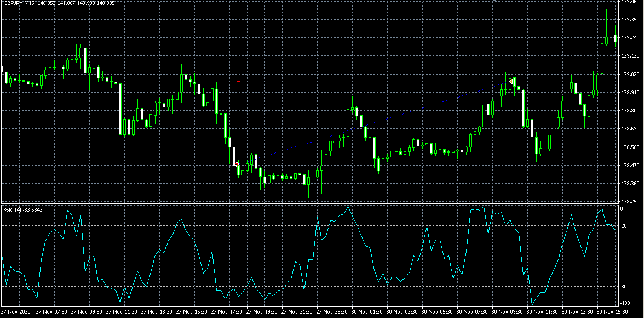Click the 139.130 price axis label
Image resolution: width=644 pixels, height=318 pixels.
point(630,56)
